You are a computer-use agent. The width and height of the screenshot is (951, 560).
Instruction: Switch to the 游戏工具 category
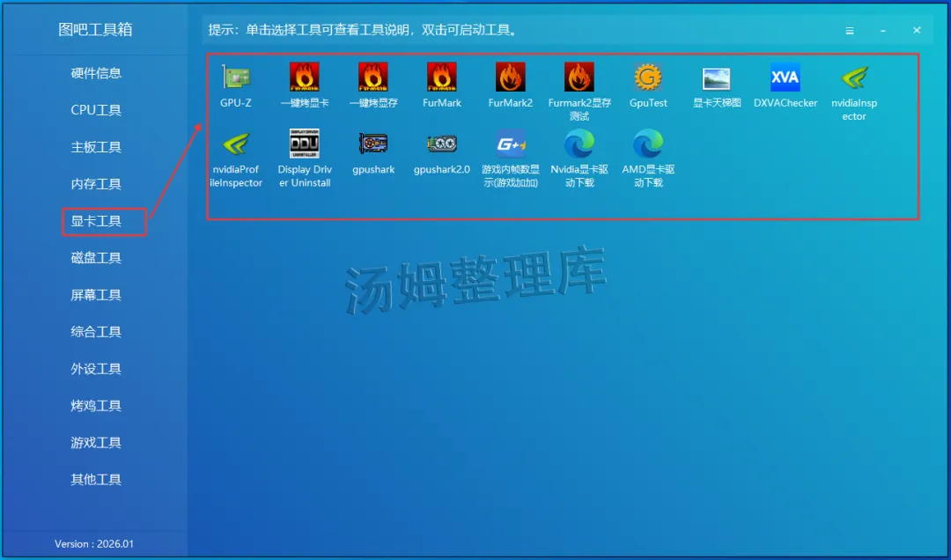pos(96,443)
